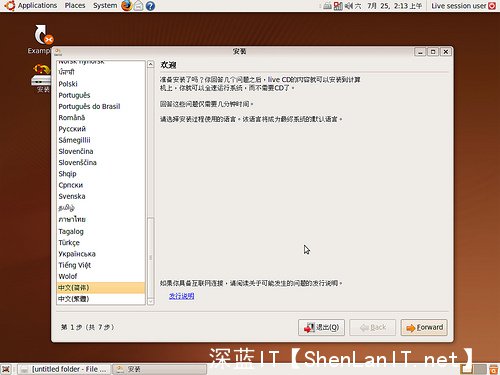Screen dimensions: 500x375
Task: Open the trash icon in bottom panel
Action: coord(493,369)
